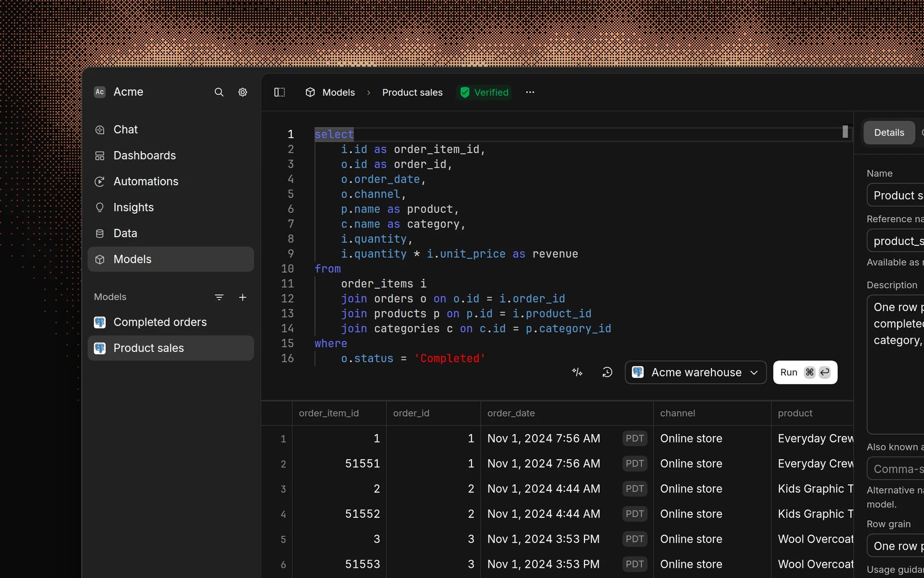Open the query history icon
This screenshot has height=578, width=924.
point(607,372)
